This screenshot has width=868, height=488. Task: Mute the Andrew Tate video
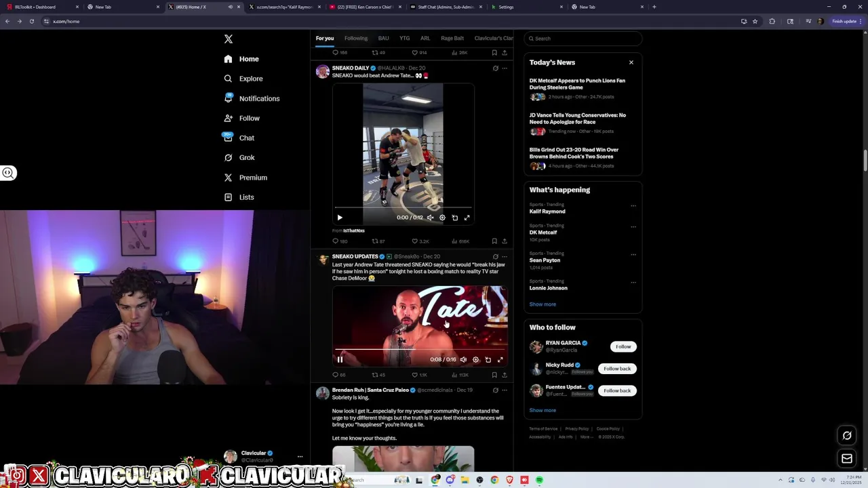pyautogui.click(x=463, y=360)
